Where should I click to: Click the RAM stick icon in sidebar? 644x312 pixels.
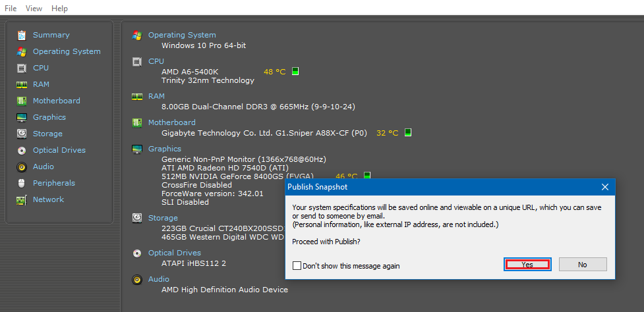(22, 84)
